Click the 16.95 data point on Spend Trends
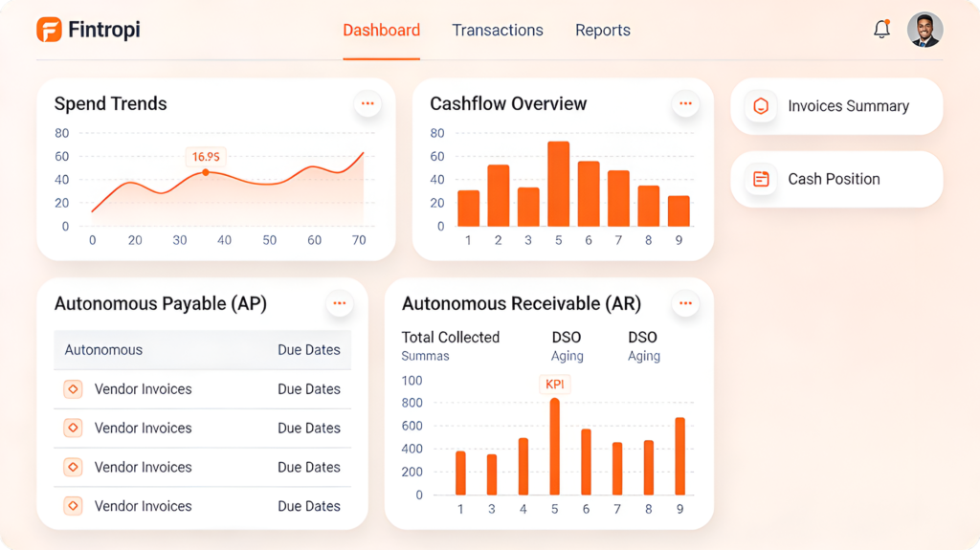980x550 pixels. tap(206, 172)
